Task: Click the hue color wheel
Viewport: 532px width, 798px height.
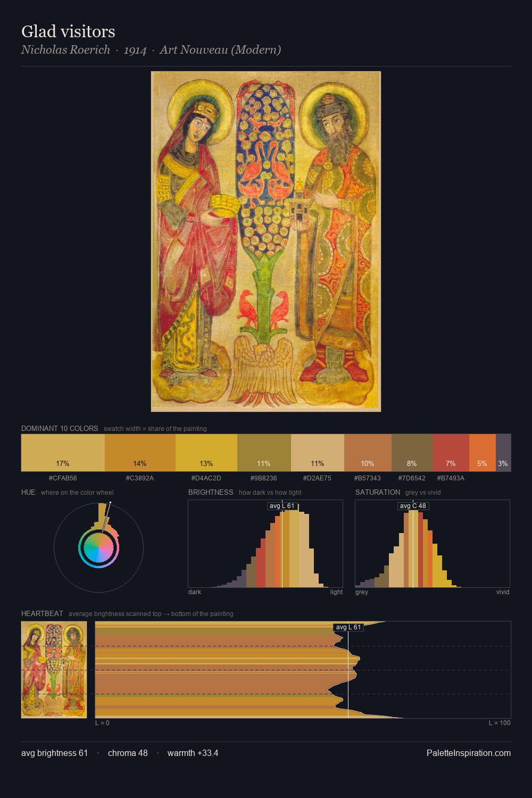Action: coord(98,547)
